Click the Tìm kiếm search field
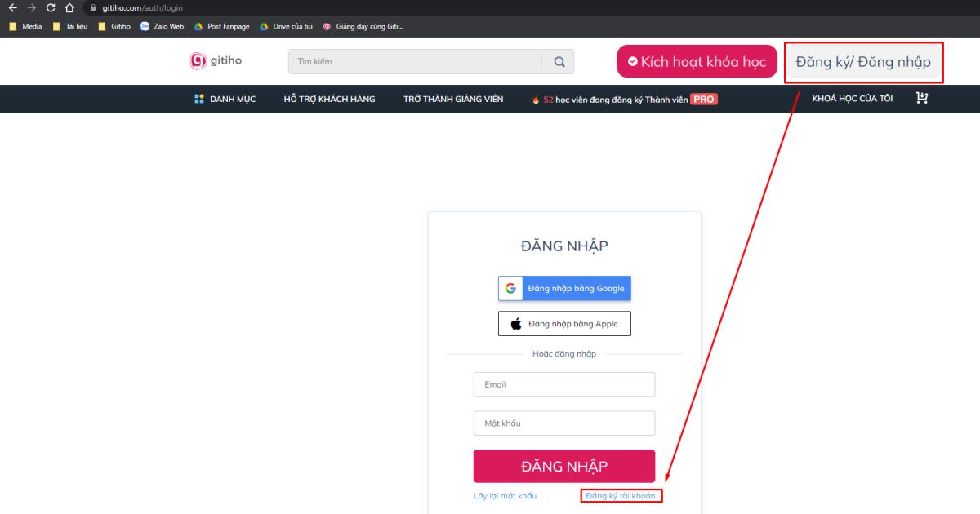The image size is (980, 514). point(415,61)
